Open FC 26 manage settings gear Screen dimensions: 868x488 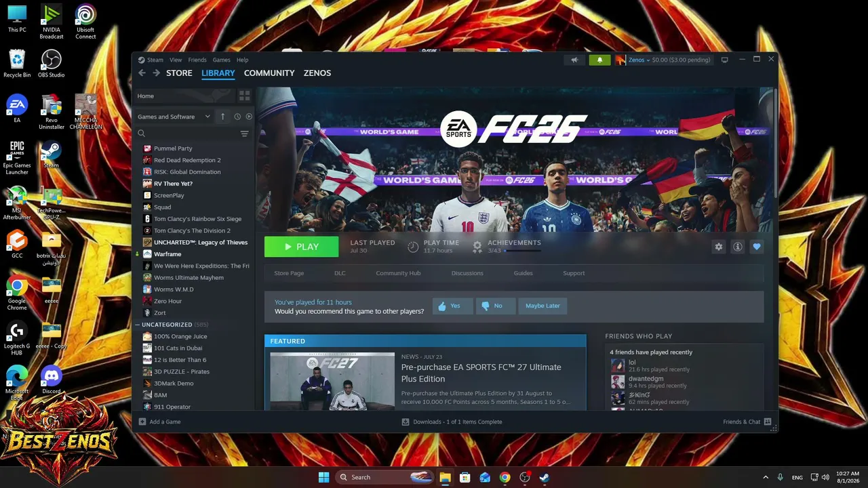719,247
